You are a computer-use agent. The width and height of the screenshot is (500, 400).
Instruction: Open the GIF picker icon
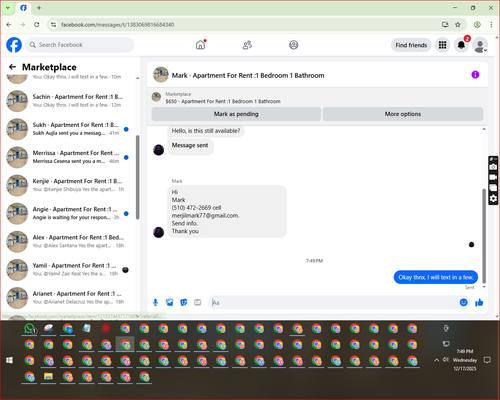pos(198,302)
